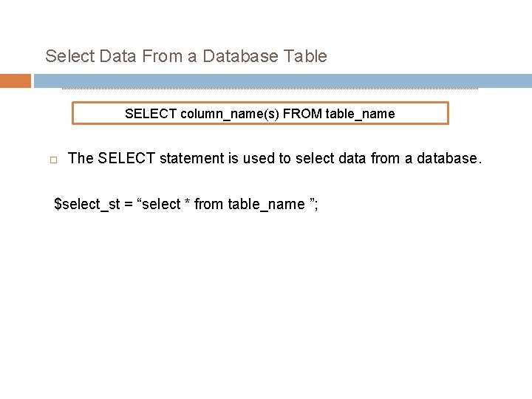Click the word 'SELECT' in the bullet sentence
The image size is (532, 399).
pyautogui.click(x=123, y=158)
